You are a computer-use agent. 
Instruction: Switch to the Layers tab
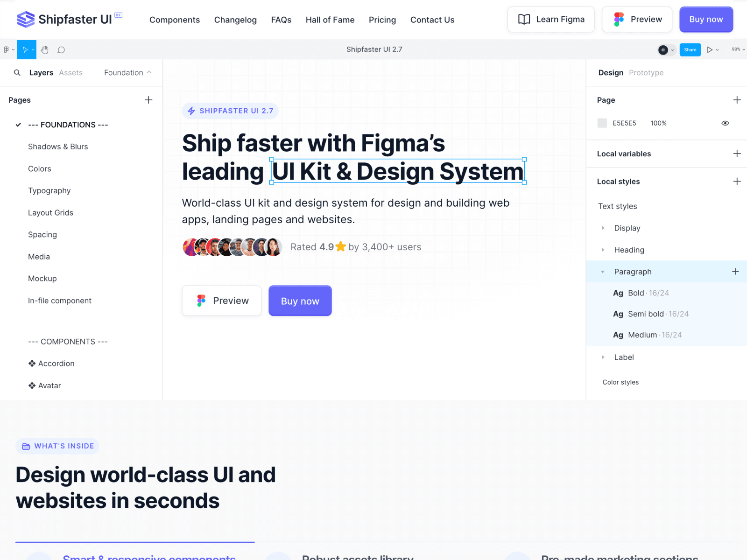pyautogui.click(x=41, y=73)
